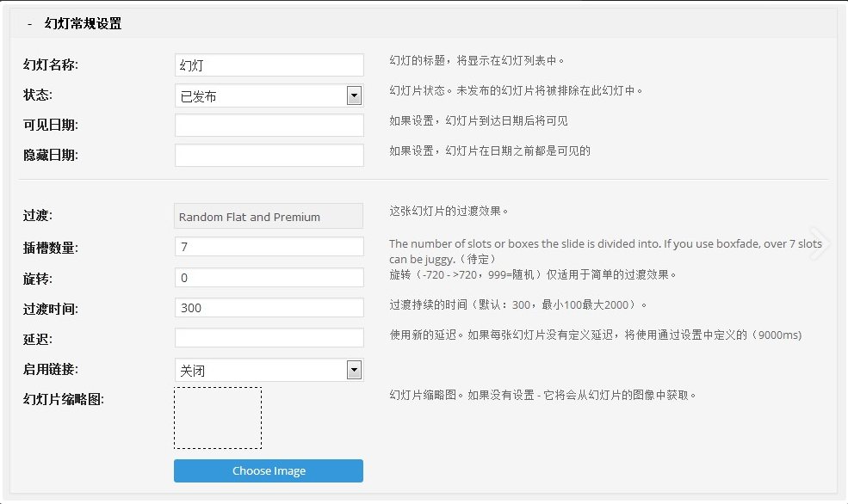The height and width of the screenshot is (504, 848).
Task: Click the 隐藏日期 date field
Action: (x=269, y=155)
